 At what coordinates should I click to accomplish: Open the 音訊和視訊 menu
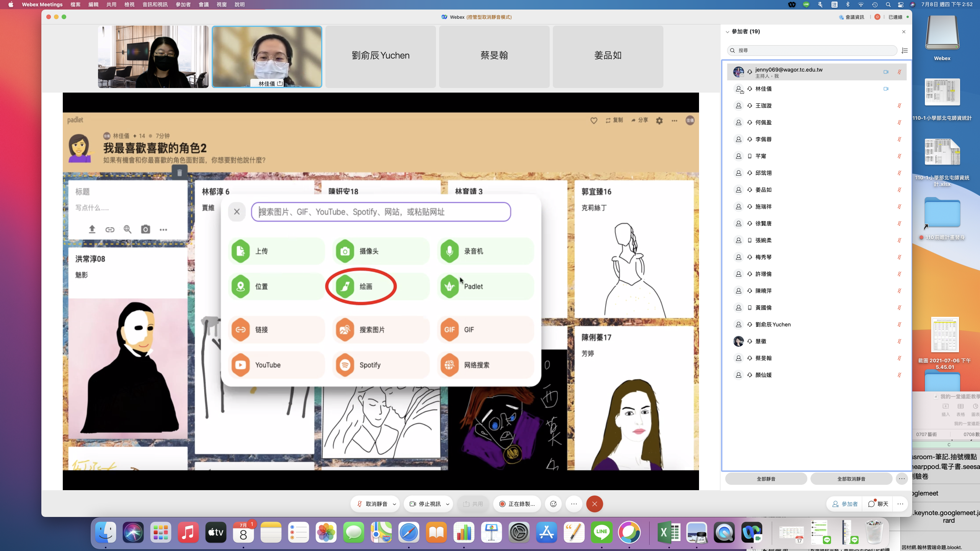pos(155,5)
